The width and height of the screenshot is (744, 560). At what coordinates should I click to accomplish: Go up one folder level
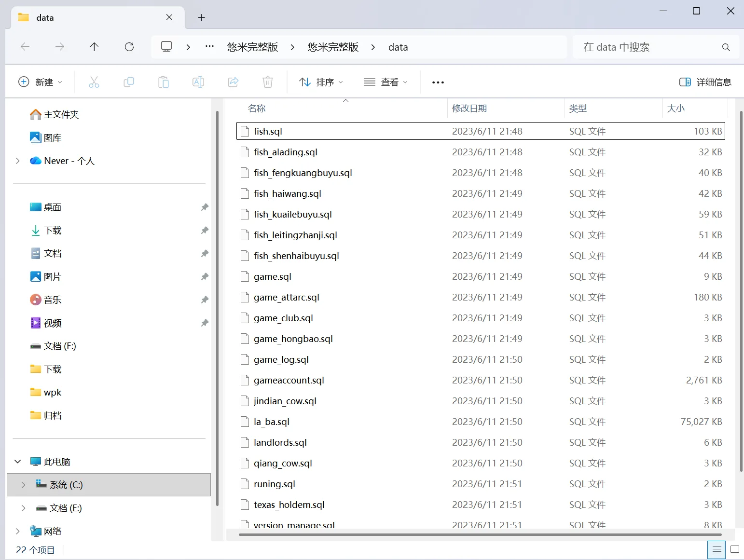pos(94,47)
